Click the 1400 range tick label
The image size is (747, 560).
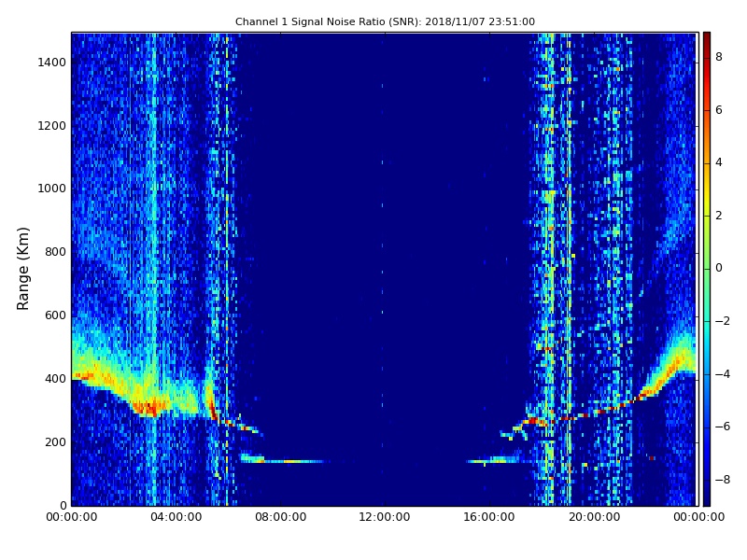[52, 63]
